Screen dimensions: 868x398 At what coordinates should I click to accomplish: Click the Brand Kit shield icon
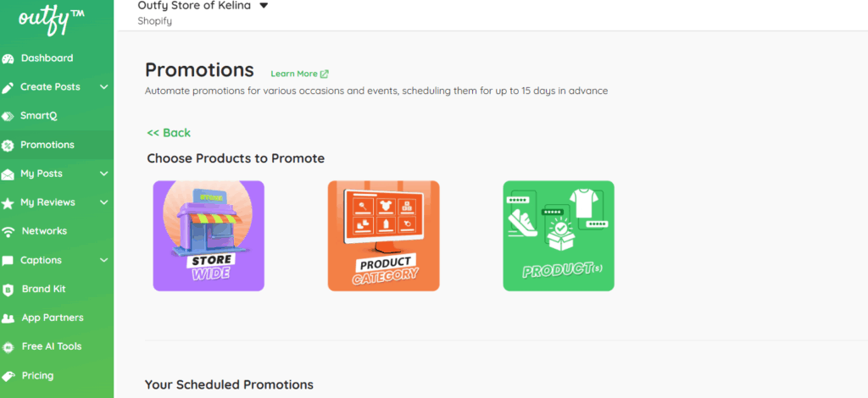pos(8,290)
